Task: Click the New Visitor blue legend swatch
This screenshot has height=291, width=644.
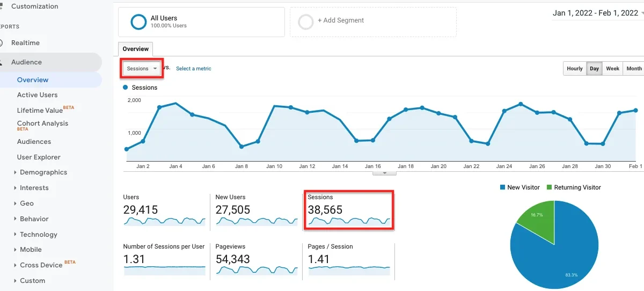Action: (x=502, y=187)
